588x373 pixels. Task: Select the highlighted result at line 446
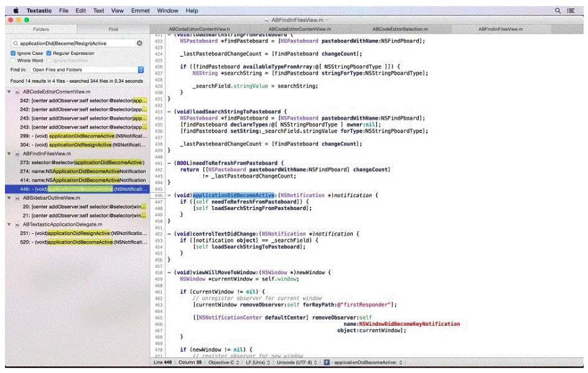(77, 189)
